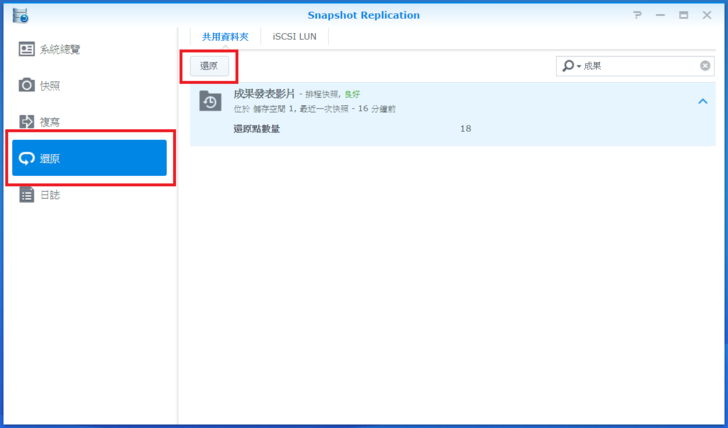Click the 還原 button in the toolbar
The image size is (728, 428).
pyautogui.click(x=209, y=66)
